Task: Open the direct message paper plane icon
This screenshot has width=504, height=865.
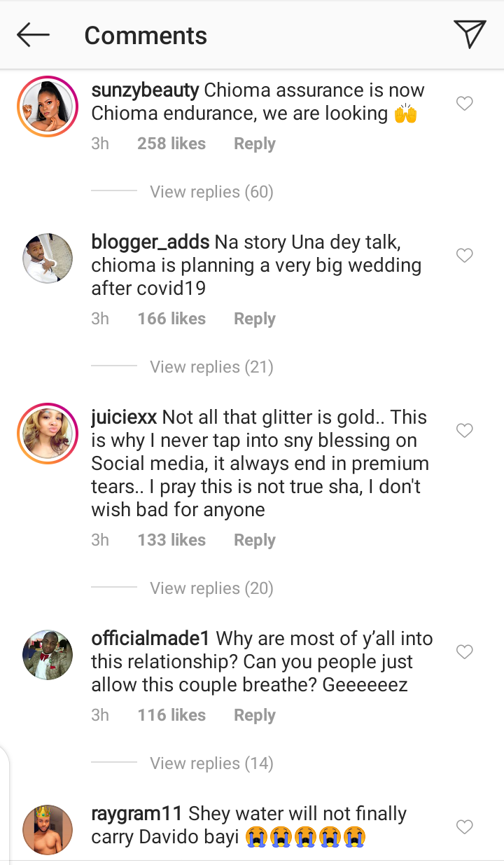Action: click(470, 34)
